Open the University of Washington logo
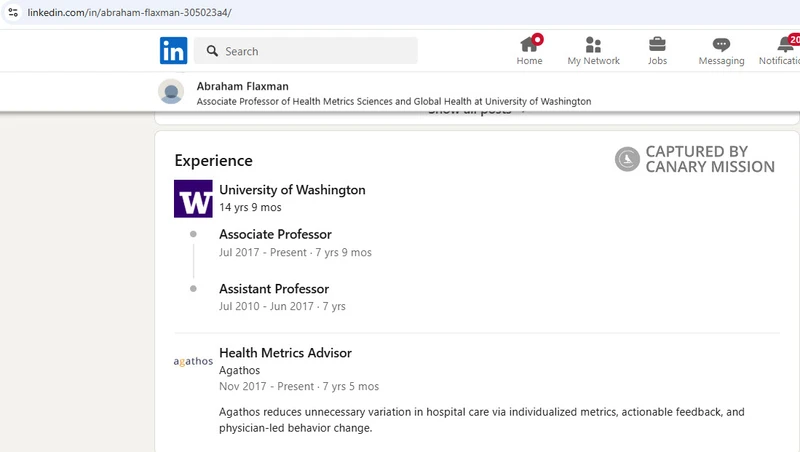This screenshot has height=452, width=800. tap(193, 198)
